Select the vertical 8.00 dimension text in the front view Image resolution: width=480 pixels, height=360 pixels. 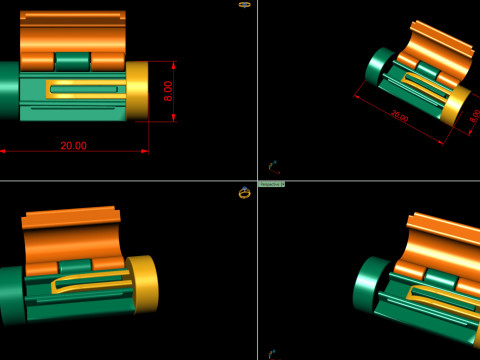click(168, 91)
